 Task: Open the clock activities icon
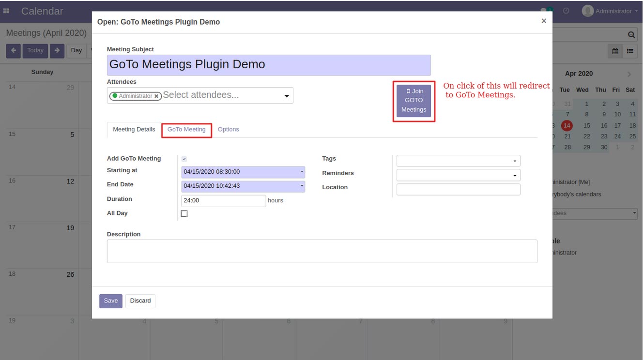(x=566, y=11)
